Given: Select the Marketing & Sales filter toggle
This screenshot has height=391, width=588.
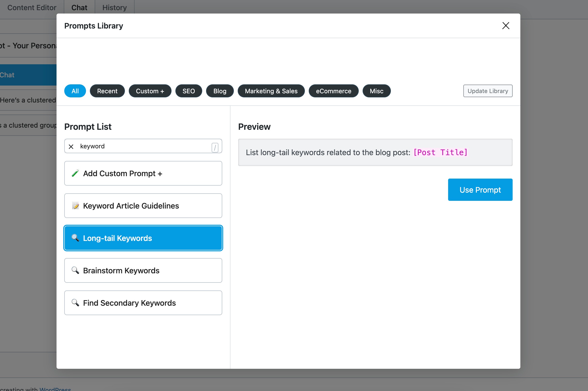Looking at the screenshot, I should [271, 91].
